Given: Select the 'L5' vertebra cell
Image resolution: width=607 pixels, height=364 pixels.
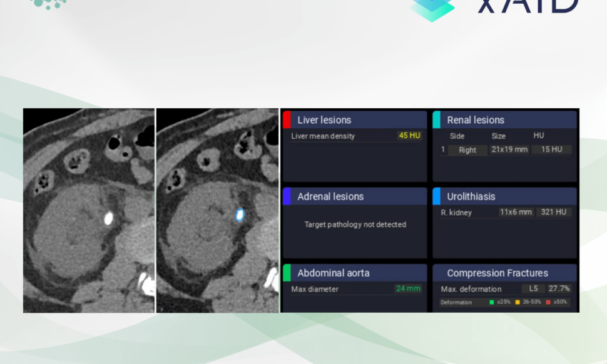Looking at the screenshot, I should [x=533, y=288].
